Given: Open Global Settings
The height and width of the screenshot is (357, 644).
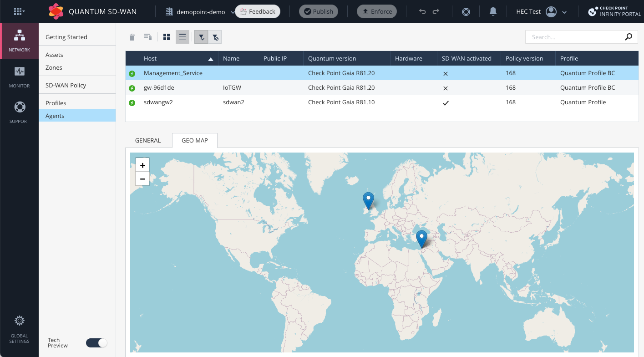Looking at the screenshot, I should point(20,330).
